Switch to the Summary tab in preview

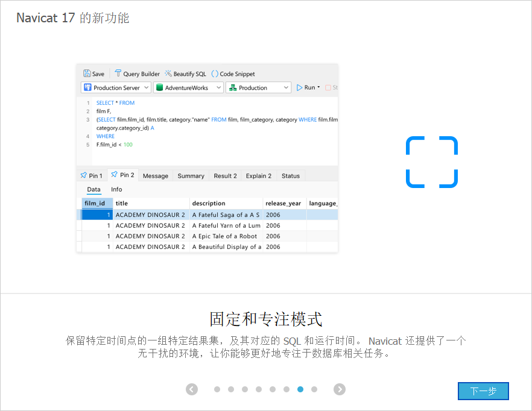pos(191,175)
